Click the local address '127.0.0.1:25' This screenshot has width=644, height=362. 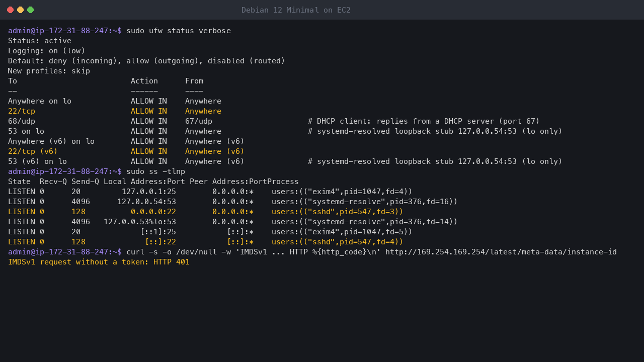click(149, 192)
